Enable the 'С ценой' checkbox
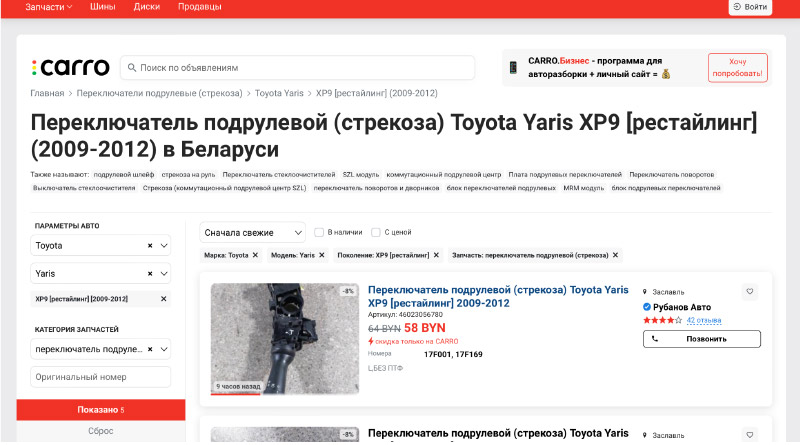 pyautogui.click(x=376, y=232)
